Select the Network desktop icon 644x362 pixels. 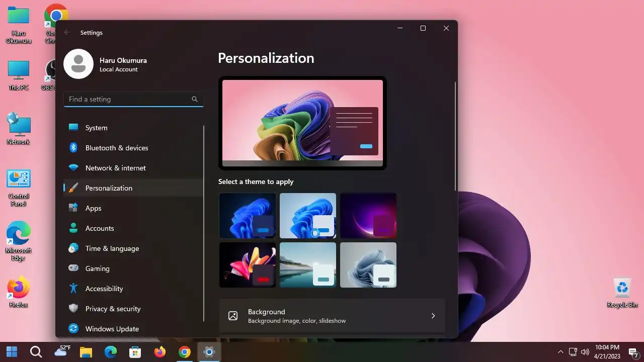19,129
